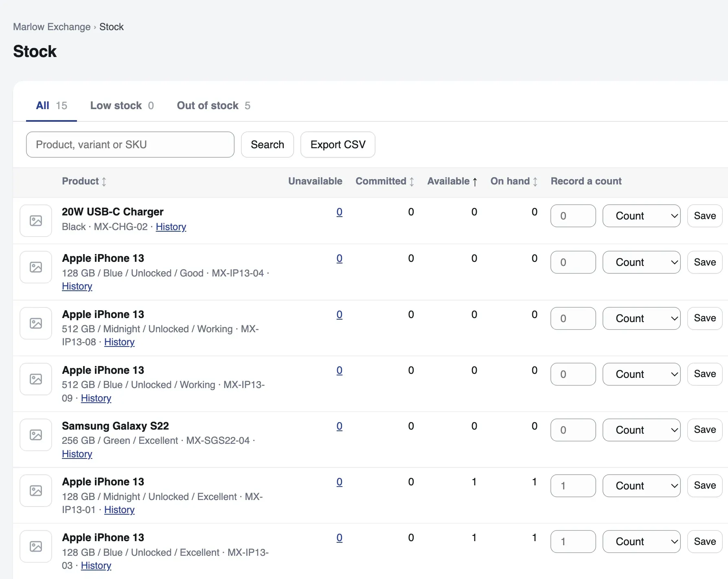Click count input for iPhone 13 MX-IP13-03

573,542
